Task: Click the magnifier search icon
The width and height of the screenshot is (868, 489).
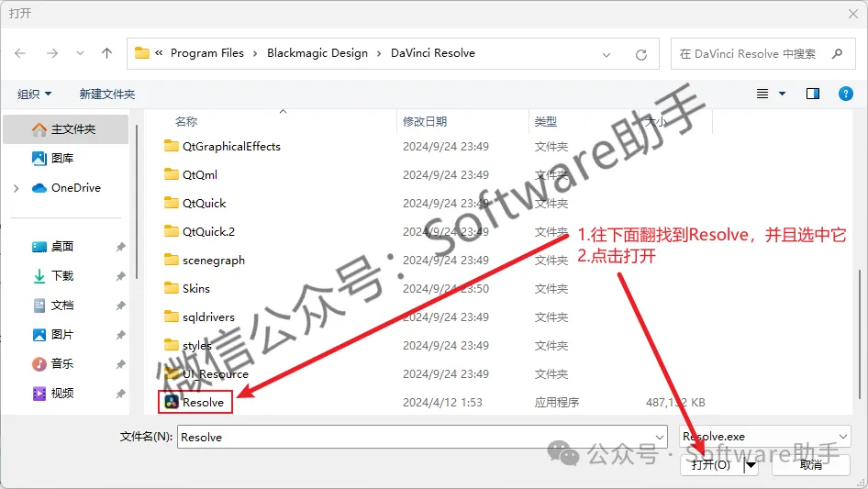Action: pos(837,54)
